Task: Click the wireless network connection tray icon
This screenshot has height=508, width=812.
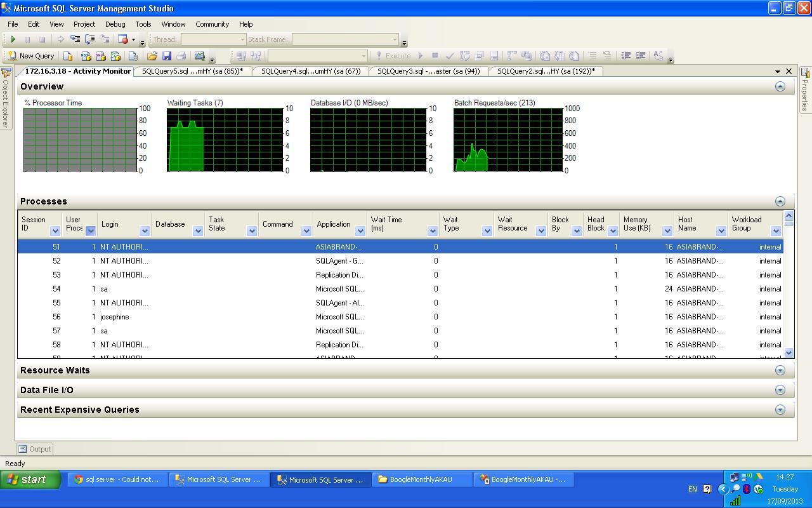Action: (x=747, y=477)
